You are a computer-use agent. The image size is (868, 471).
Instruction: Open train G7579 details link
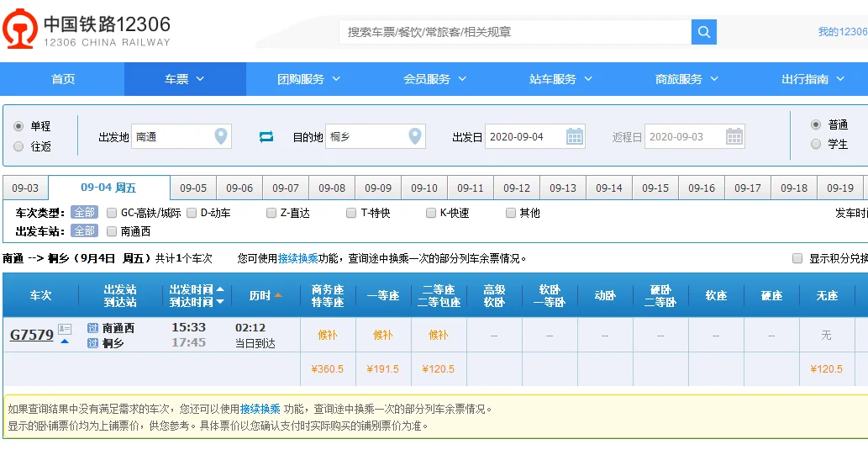point(32,335)
